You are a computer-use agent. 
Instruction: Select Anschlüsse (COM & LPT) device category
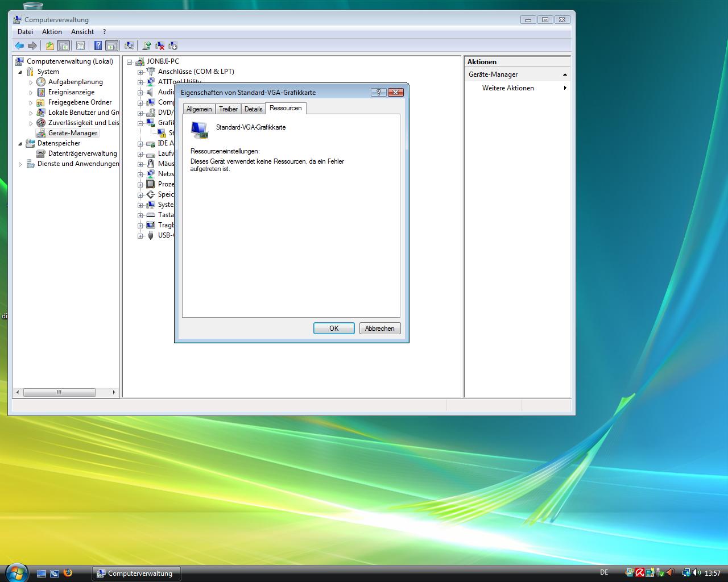click(x=196, y=72)
